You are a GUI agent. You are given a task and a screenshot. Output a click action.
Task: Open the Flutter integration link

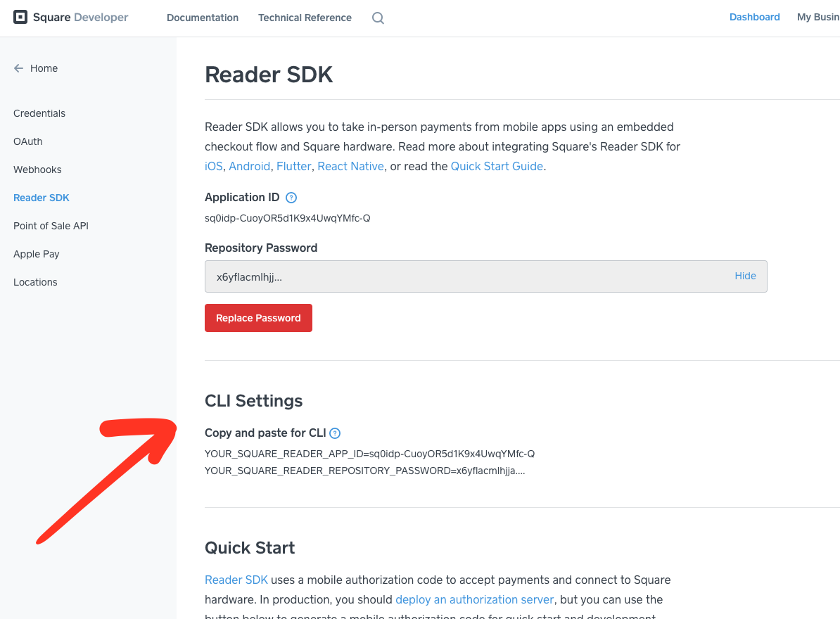[x=293, y=166]
